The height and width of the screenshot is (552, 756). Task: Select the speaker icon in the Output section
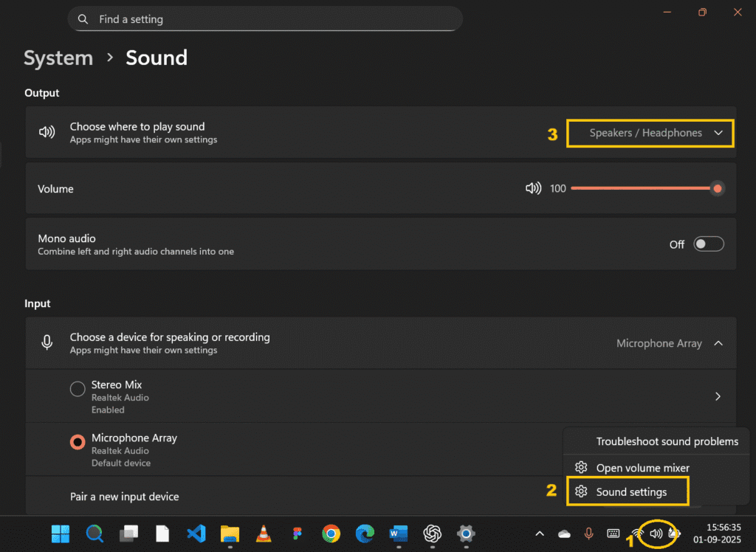47,132
